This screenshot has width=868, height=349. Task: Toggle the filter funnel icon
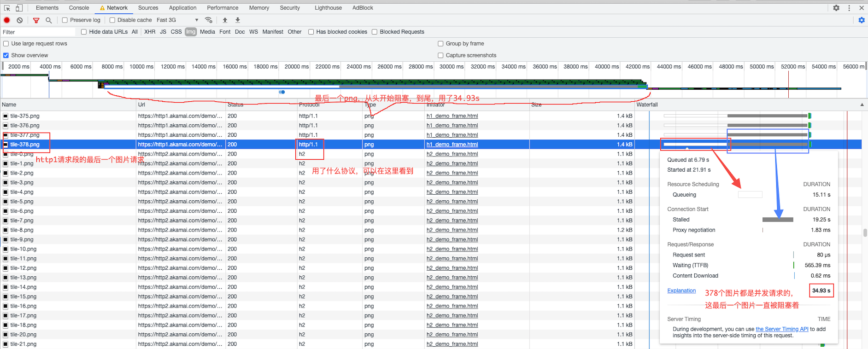pos(36,20)
